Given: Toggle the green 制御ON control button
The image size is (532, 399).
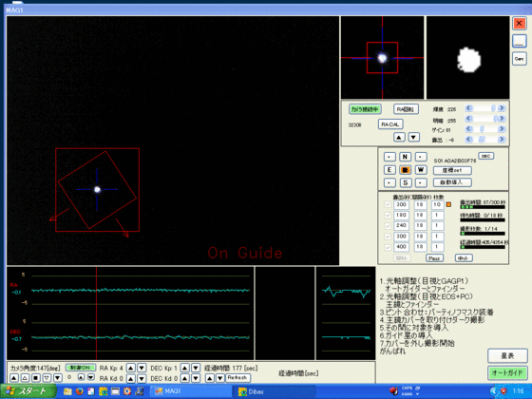Looking at the screenshot, I should [x=80, y=368].
